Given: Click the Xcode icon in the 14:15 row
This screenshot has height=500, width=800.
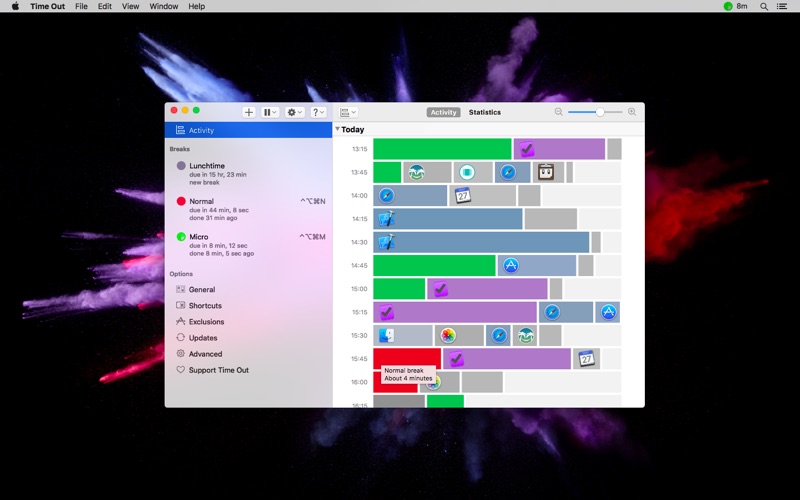Looking at the screenshot, I should point(386,219).
